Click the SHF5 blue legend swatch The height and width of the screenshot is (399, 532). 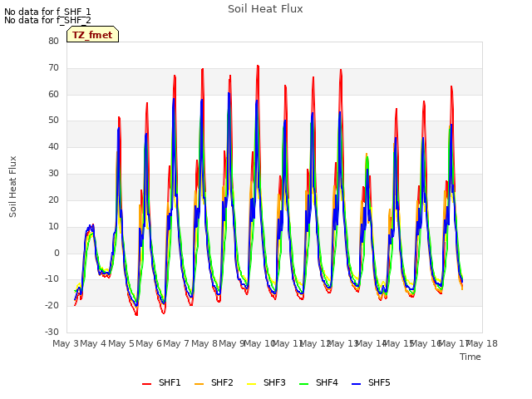(x=357, y=383)
